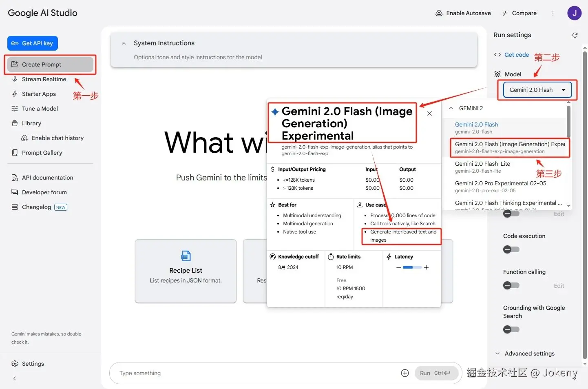This screenshot has width=588, height=389.
Task: Click the Compare button
Action: click(519, 13)
